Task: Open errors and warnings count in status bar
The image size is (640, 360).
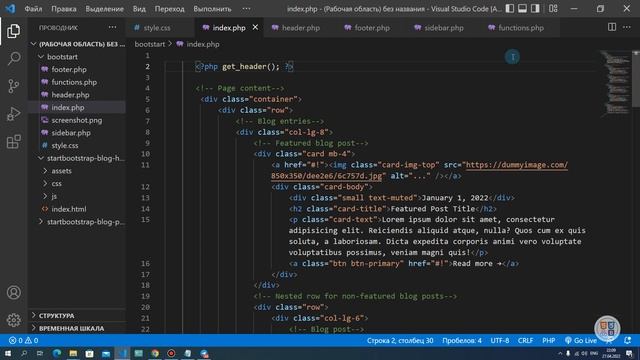Action: point(23,340)
